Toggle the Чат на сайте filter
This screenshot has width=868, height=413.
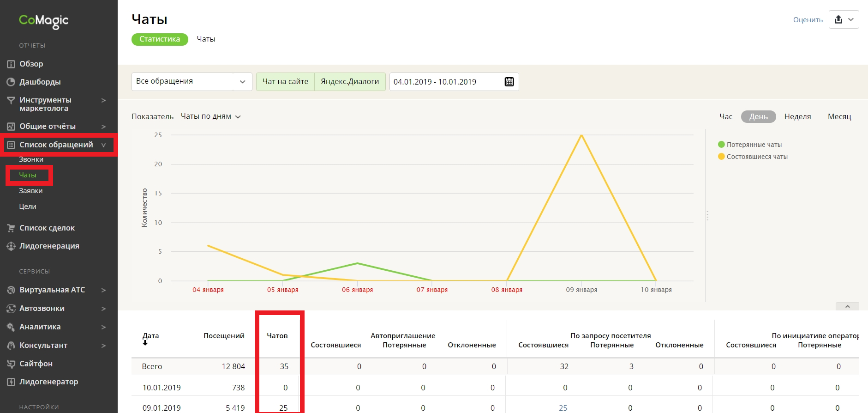(x=285, y=82)
